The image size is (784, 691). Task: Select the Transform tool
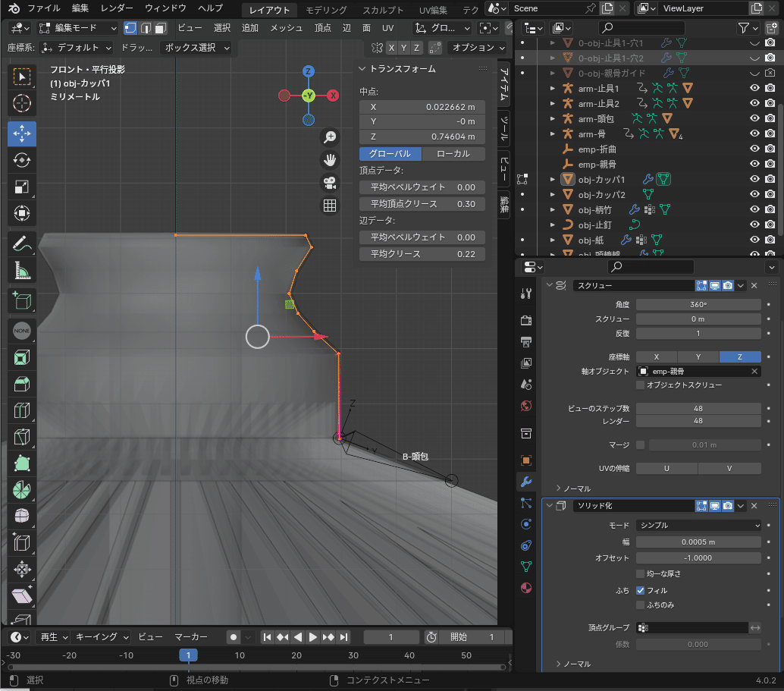(21, 213)
